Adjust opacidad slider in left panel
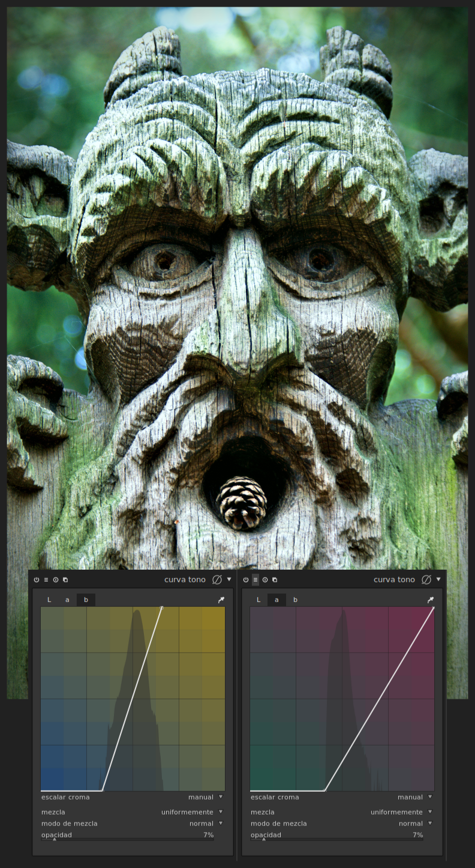The width and height of the screenshot is (475, 868). [x=127, y=836]
